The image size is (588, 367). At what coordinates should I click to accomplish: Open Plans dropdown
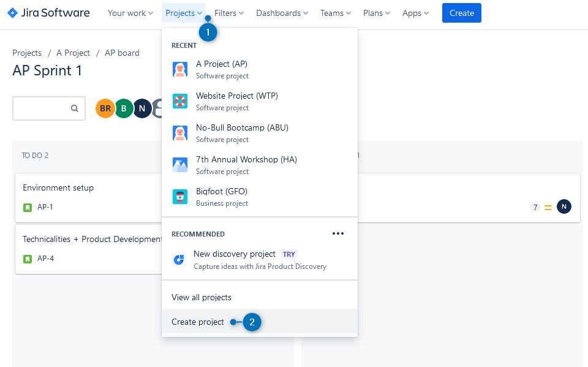coord(377,13)
